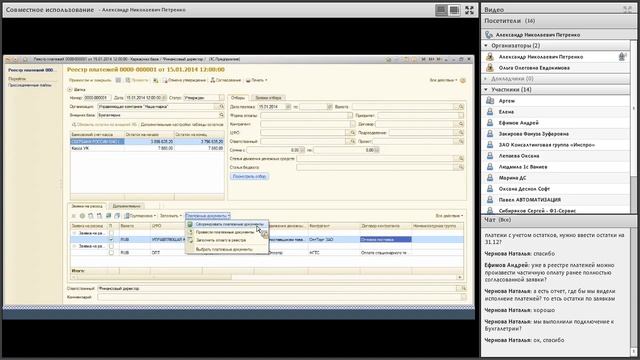The width and height of the screenshot is (640, 360).
Task: Open lookup icon in the ЦФО filter field
Action: tap(353, 133)
